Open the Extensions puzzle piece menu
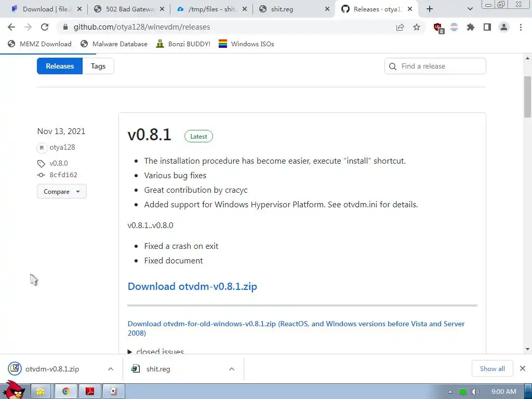Screen dimensions: 532x399 471,27
